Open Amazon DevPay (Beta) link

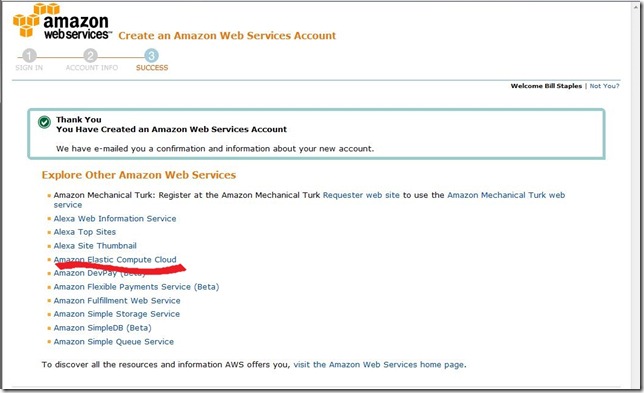[x=99, y=273]
